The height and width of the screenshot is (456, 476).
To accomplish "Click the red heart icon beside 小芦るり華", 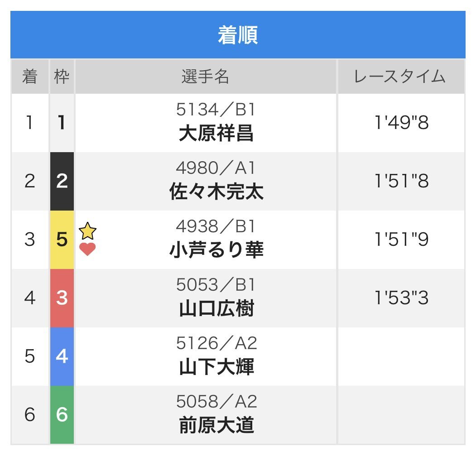I will click(x=87, y=250).
